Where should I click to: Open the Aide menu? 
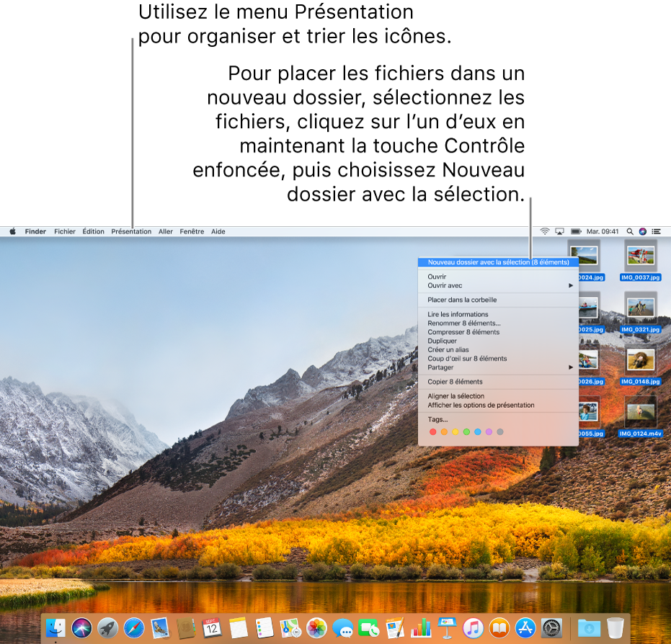point(218,231)
